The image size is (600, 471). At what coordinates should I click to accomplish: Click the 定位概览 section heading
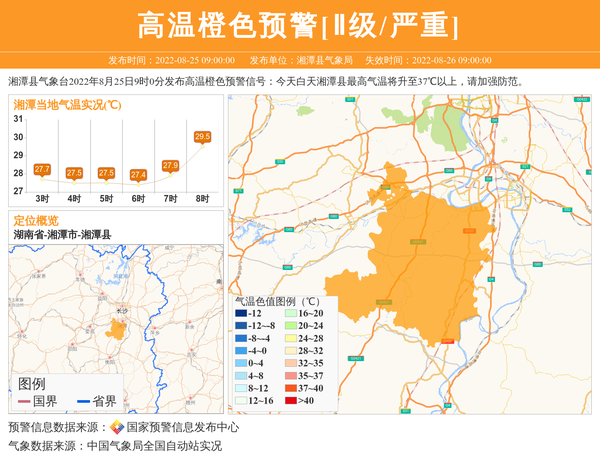[x=36, y=220]
